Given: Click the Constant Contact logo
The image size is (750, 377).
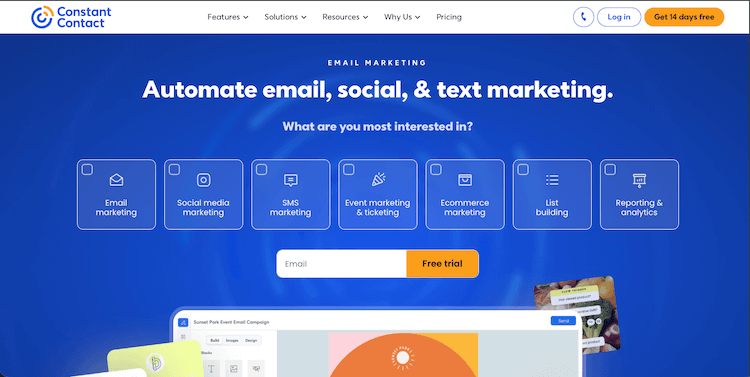Looking at the screenshot, I should click(71, 17).
